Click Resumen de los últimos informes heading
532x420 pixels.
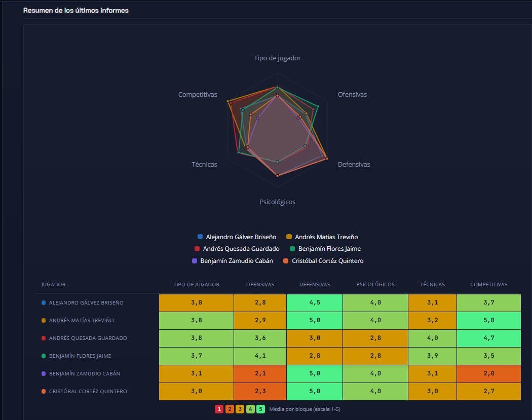75,11
